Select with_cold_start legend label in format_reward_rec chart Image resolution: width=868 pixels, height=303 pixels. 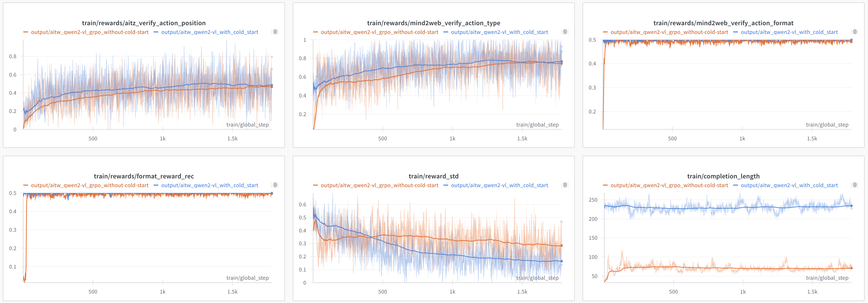tap(210, 185)
